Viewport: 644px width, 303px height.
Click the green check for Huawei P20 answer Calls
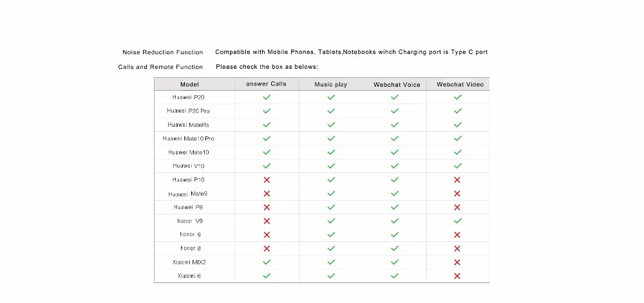pyautogui.click(x=267, y=97)
